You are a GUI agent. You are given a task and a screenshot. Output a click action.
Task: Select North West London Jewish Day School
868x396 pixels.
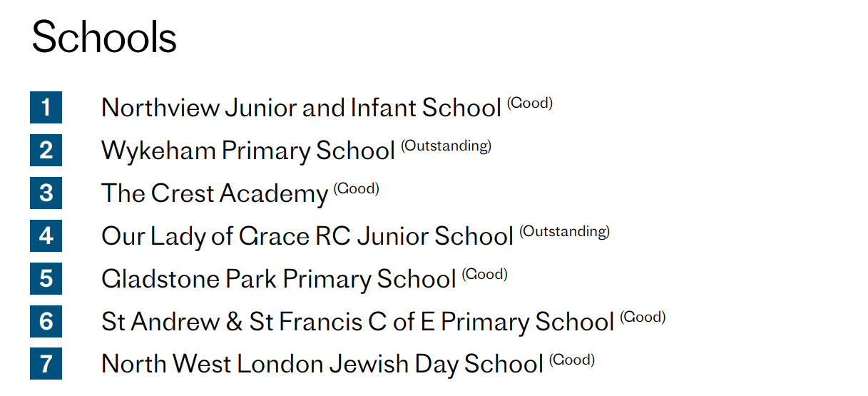click(x=322, y=364)
